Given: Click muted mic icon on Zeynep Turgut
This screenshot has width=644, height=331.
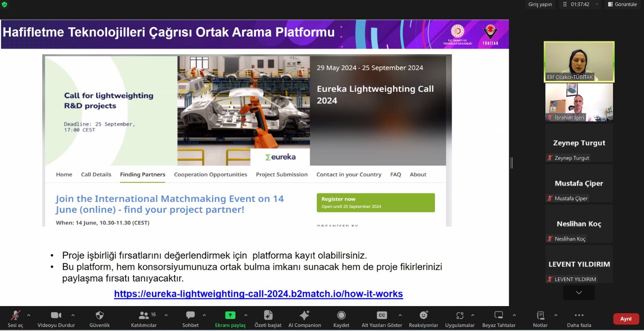Looking at the screenshot, I should point(550,158).
